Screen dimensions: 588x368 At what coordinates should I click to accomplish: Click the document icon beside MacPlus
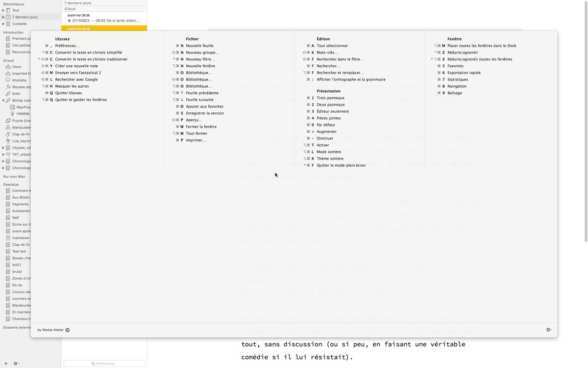coord(13,107)
